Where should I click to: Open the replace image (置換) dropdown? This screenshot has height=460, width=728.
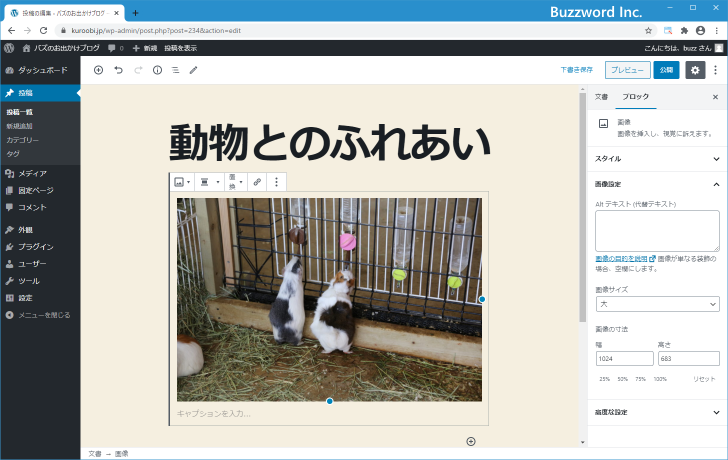(235, 182)
